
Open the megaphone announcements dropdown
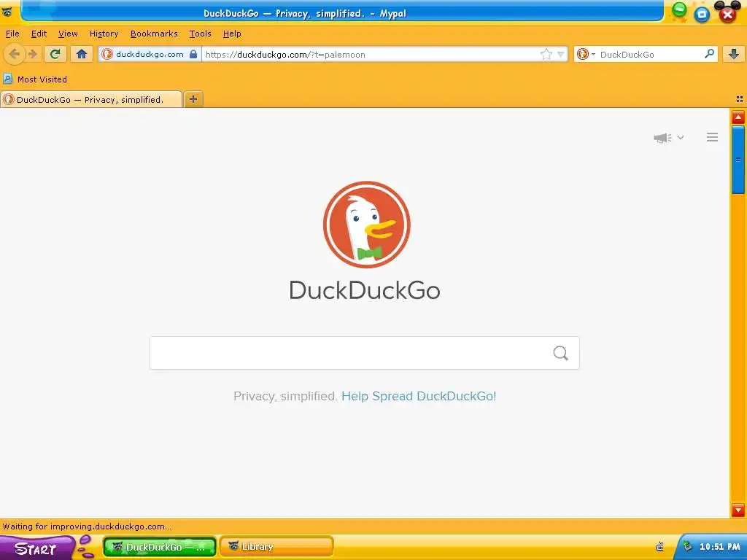(669, 138)
